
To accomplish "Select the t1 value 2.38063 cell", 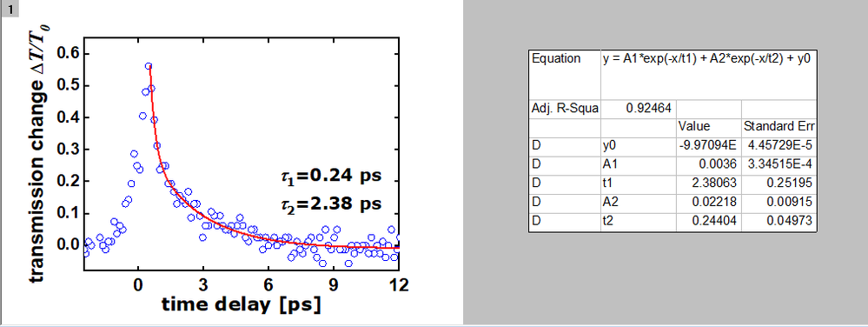I will (709, 184).
